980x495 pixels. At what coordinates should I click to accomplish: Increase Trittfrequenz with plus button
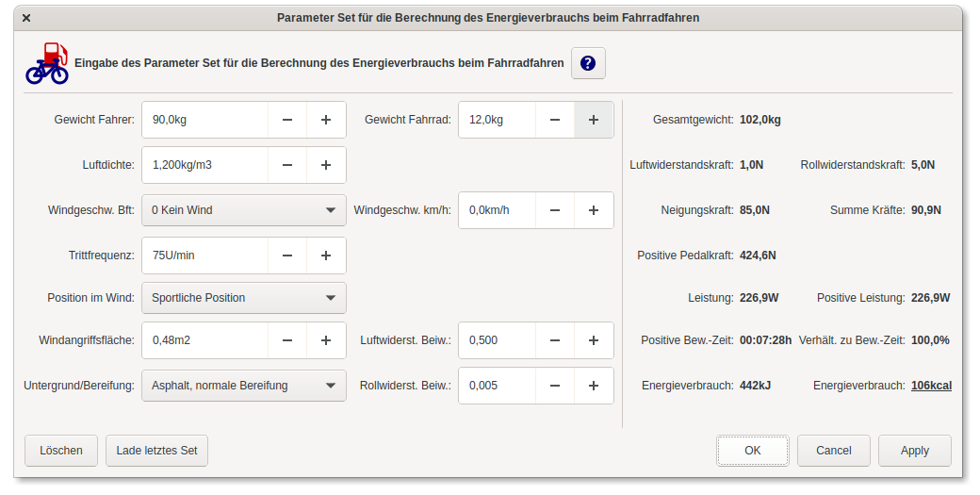326,256
